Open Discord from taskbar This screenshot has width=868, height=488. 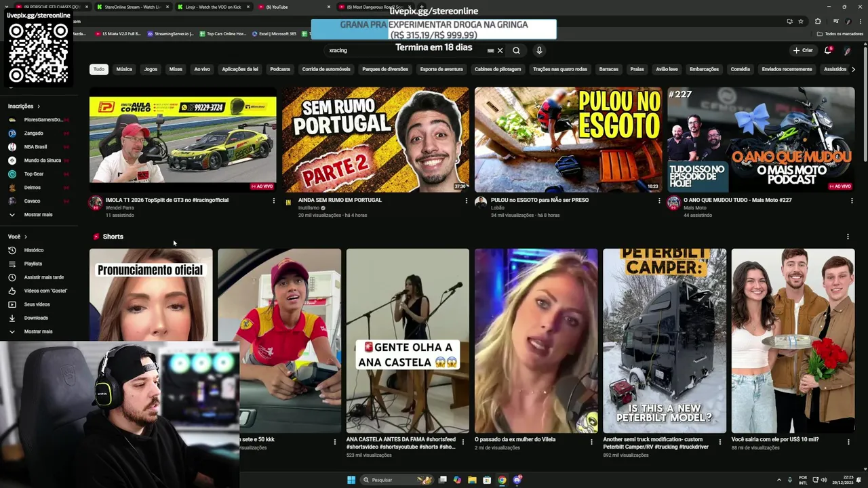click(x=517, y=480)
